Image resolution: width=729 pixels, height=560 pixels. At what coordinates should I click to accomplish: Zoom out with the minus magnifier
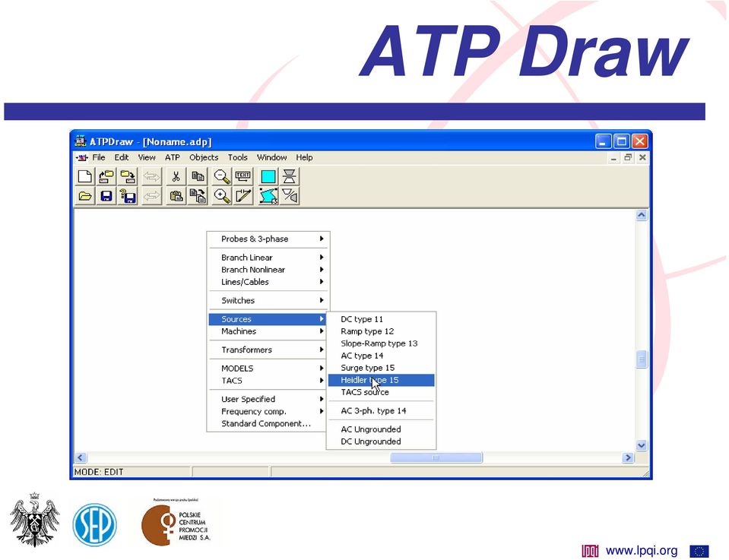[x=222, y=176]
